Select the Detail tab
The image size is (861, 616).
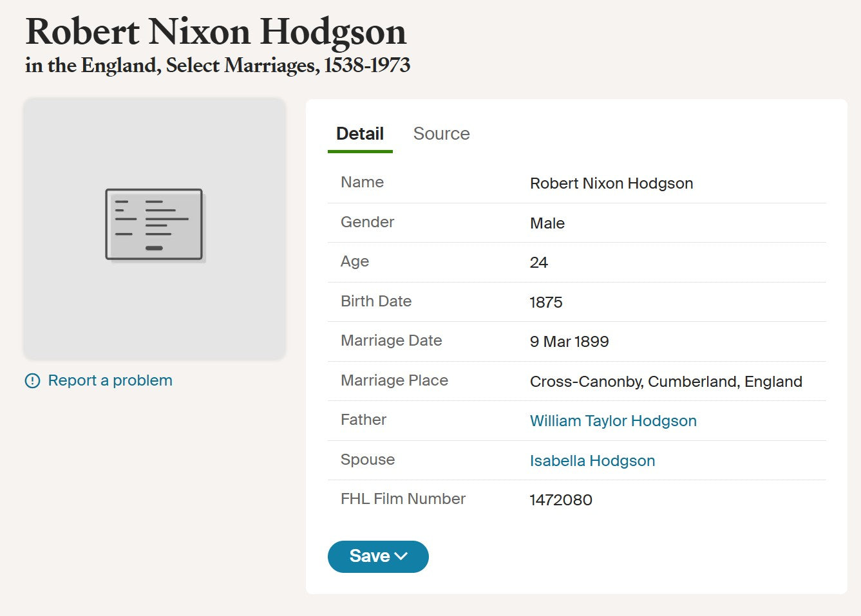[x=360, y=134]
